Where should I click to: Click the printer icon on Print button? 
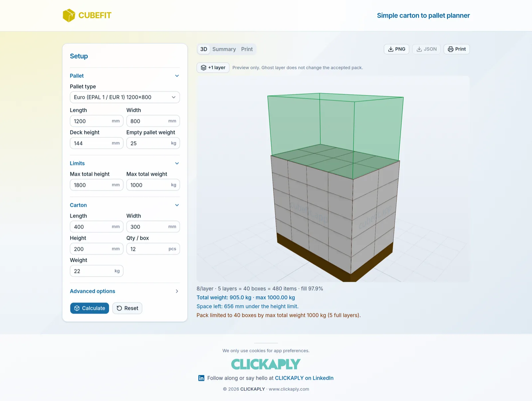[x=451, y=49]
